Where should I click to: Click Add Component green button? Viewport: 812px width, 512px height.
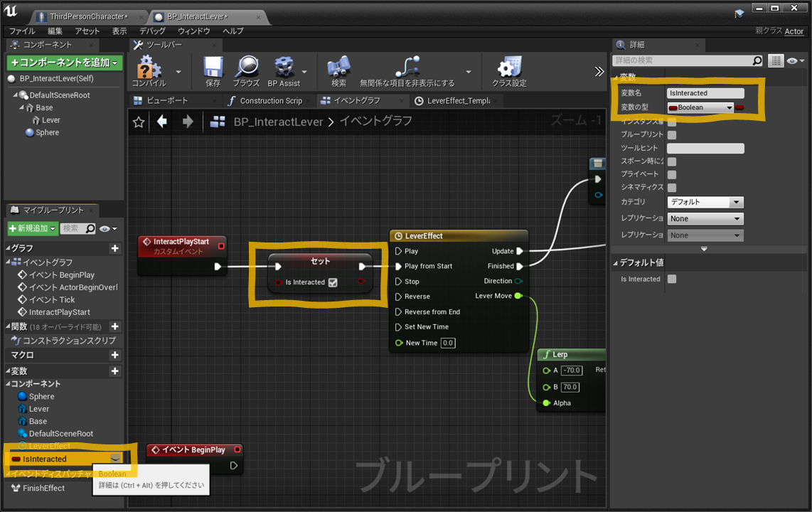pos(65,63)
